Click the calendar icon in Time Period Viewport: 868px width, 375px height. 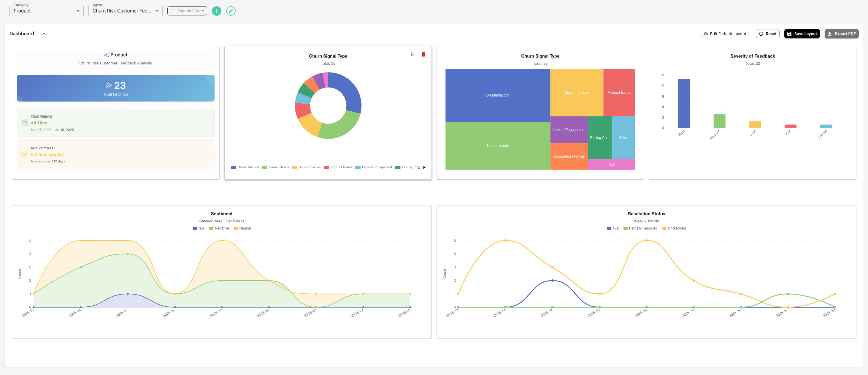[25, 123]
